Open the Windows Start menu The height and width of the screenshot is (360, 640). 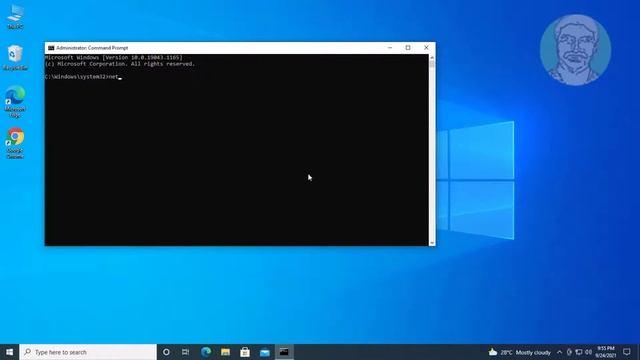point(9,352)
